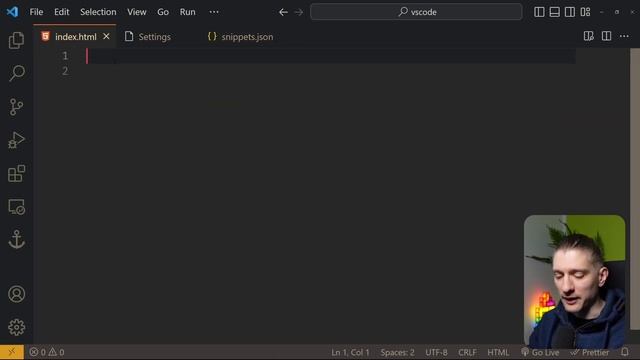Open the Edit menu

[x=62, y=12]
